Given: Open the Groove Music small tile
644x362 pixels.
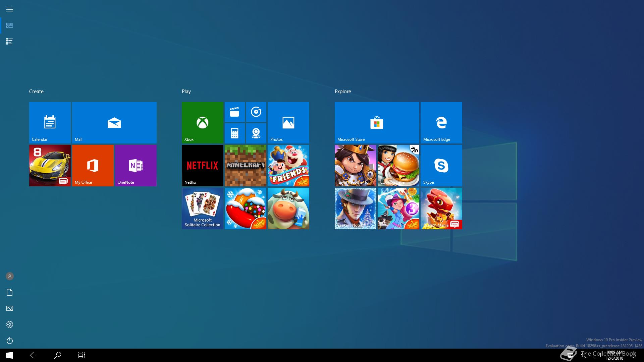Looking at the screenshot, I should coord(256,112).
